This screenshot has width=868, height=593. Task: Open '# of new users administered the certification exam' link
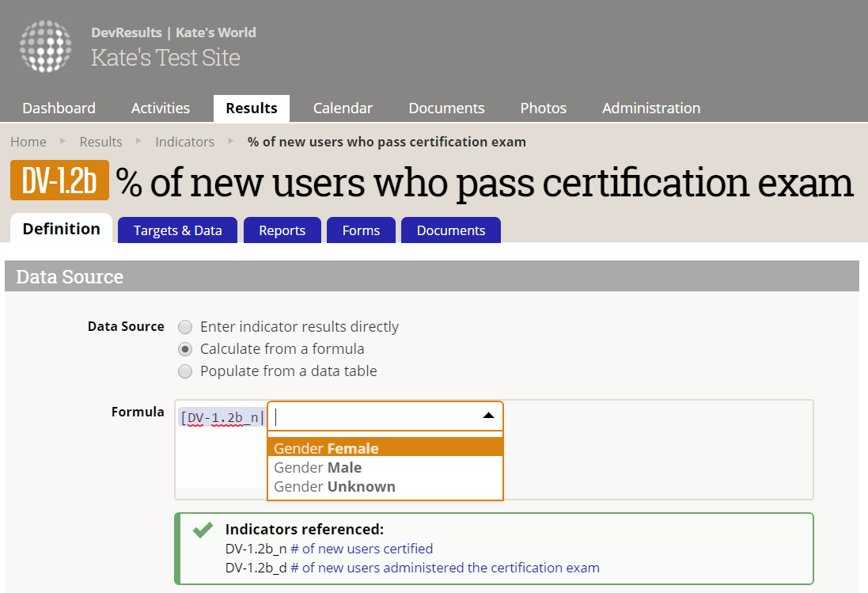point(445,568)
